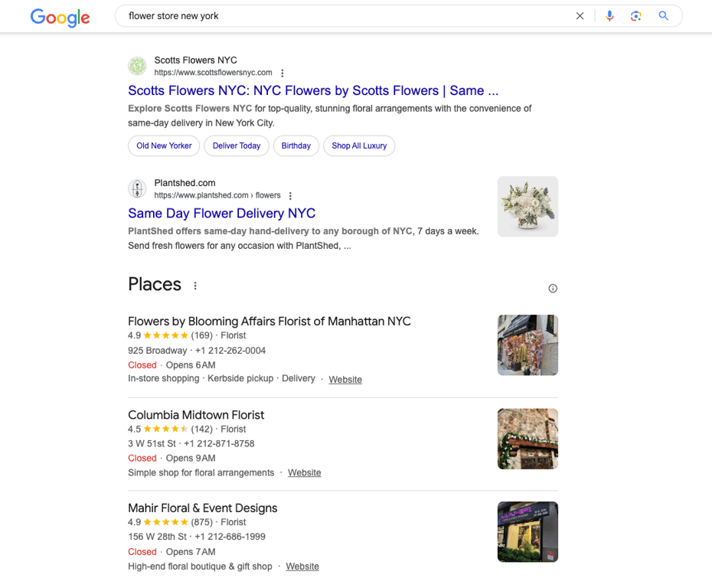Open the three-dot menu for Plantshed result

tap(290, 195)
